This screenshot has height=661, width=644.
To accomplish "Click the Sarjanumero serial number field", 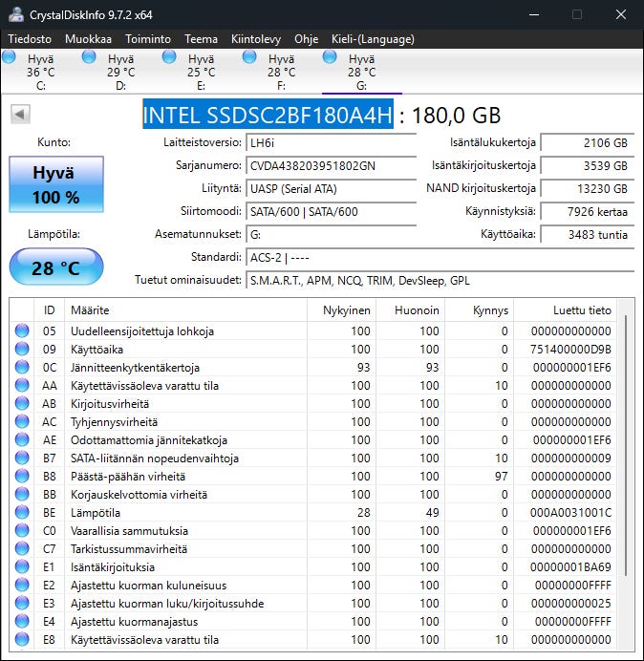I will pyautogui.click(x=331, y=165).
